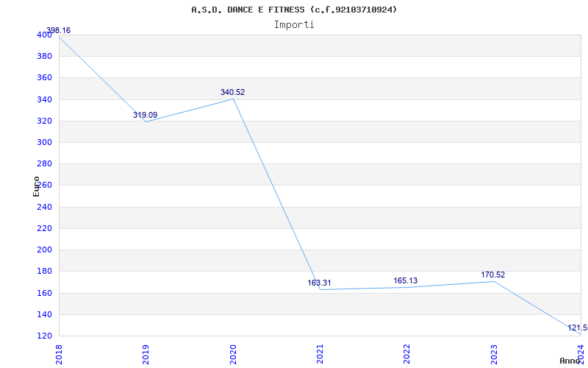Select the 121.5 data label near 2024
This screenshot has height=368, width=588.
tap(578, 328)
